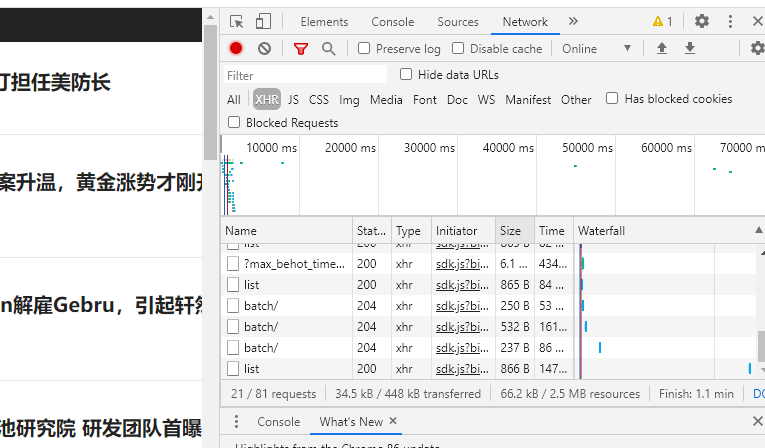The height and width of the screenshot is (448, 765).
Task: Switch to the Elements tab
Action: point(324,21)
